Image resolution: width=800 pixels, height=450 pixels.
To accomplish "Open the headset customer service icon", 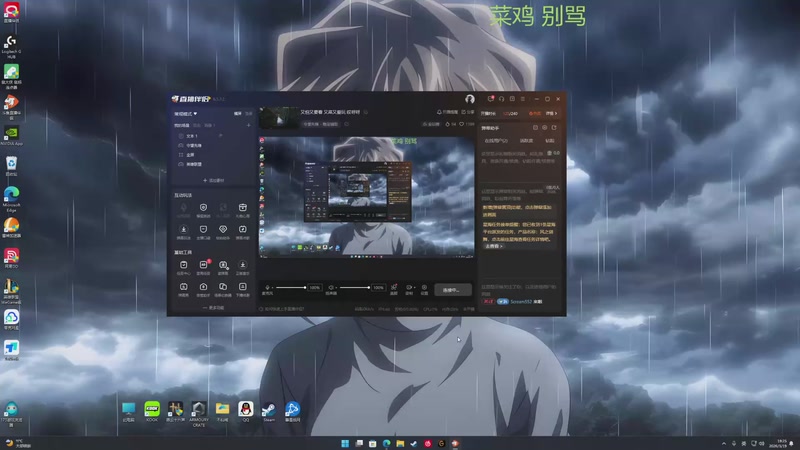I will tap(502, 98).
